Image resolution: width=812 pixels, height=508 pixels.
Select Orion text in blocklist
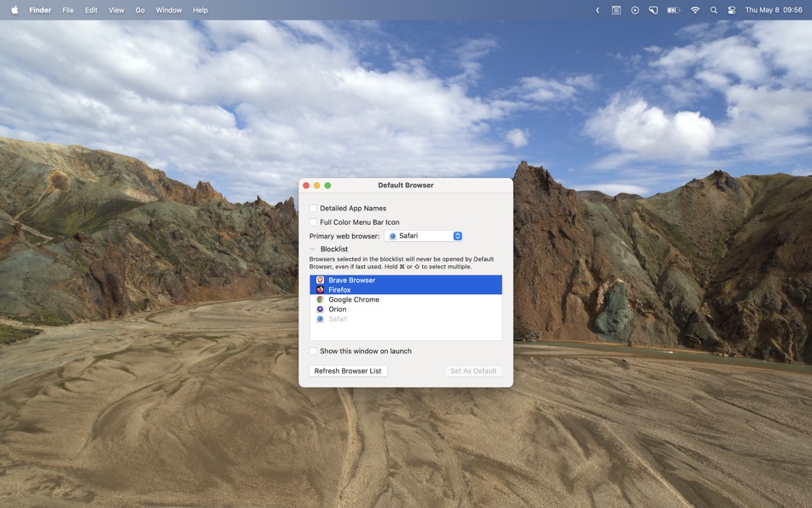338,309
